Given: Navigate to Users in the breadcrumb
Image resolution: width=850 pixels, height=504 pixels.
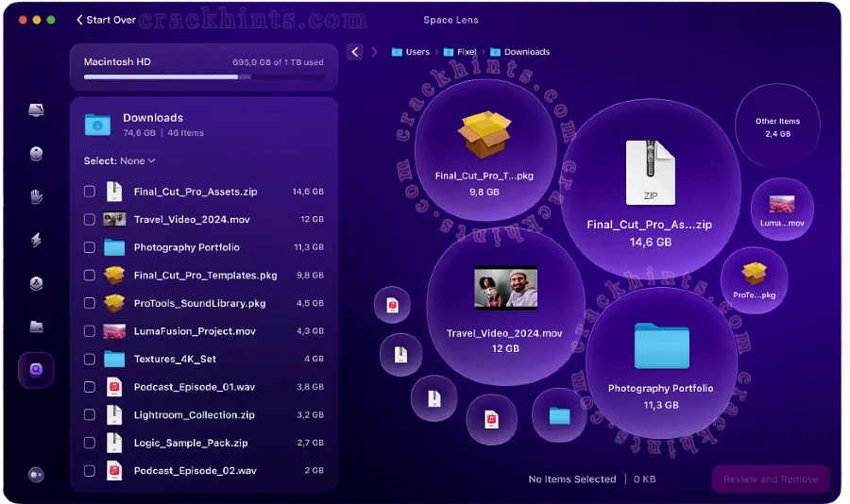Looking at the screenshot, I should click(411, 52).
